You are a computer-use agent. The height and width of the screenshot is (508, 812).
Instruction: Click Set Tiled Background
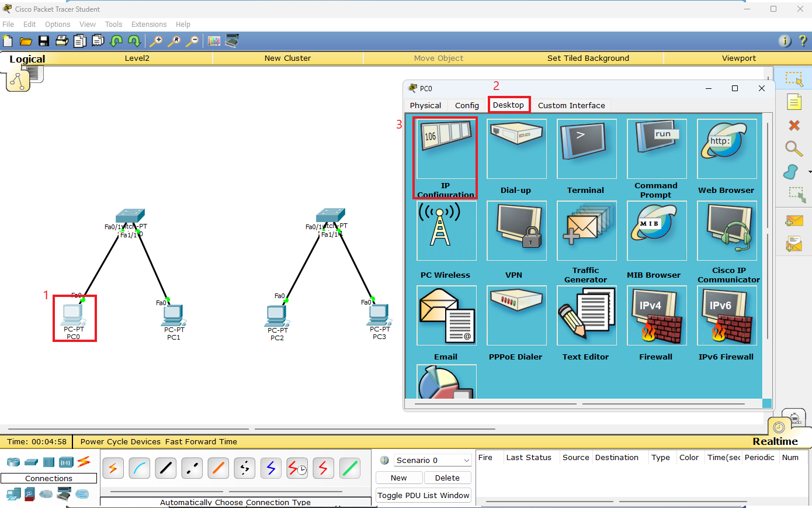(588, 58)
